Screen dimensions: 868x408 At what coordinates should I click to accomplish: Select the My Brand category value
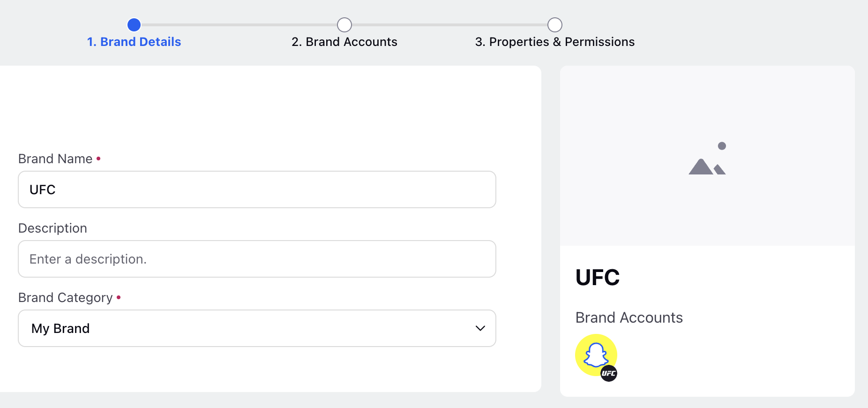pos(60,328)
